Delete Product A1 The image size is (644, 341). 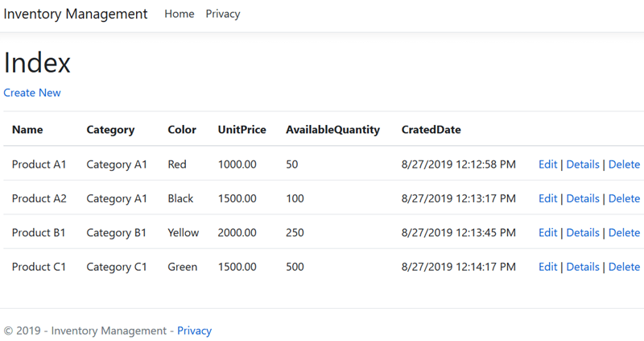(624, 164)
